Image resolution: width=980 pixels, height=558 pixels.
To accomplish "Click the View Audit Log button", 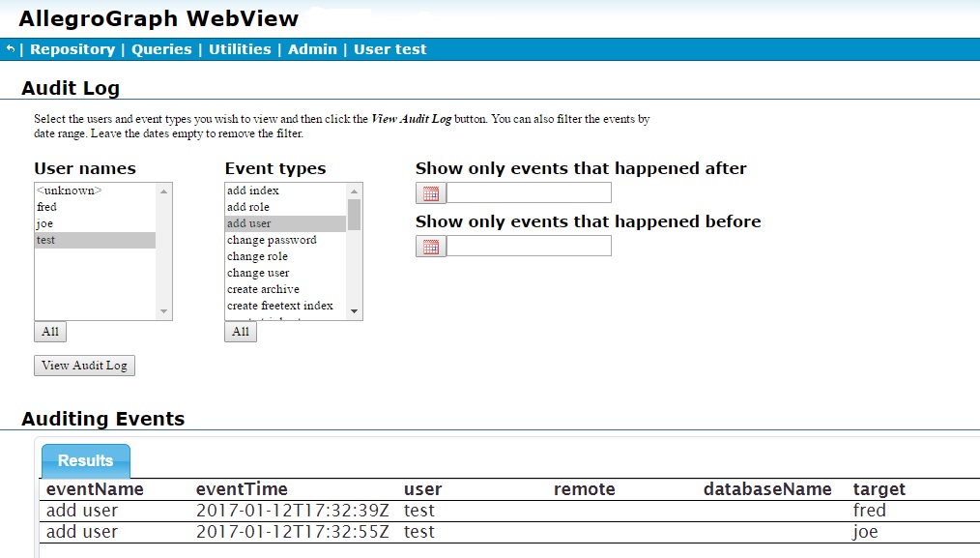I will click(84, 366).
